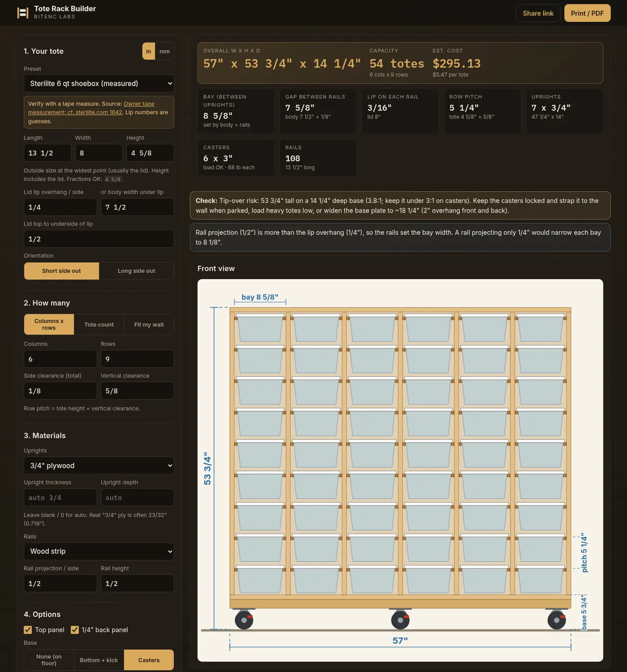
Task: Open the Uprights material dropdown
Action: tap(99, 466)
